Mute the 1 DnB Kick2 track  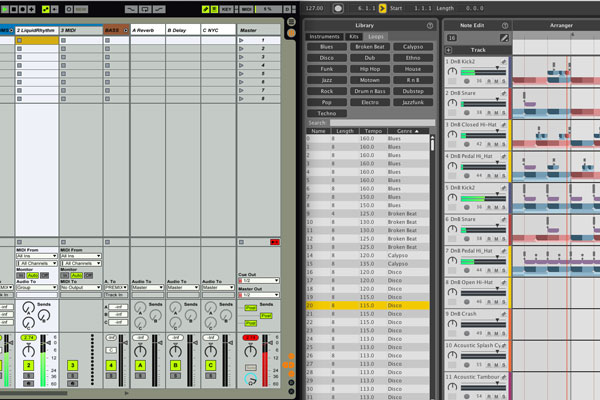496,81
